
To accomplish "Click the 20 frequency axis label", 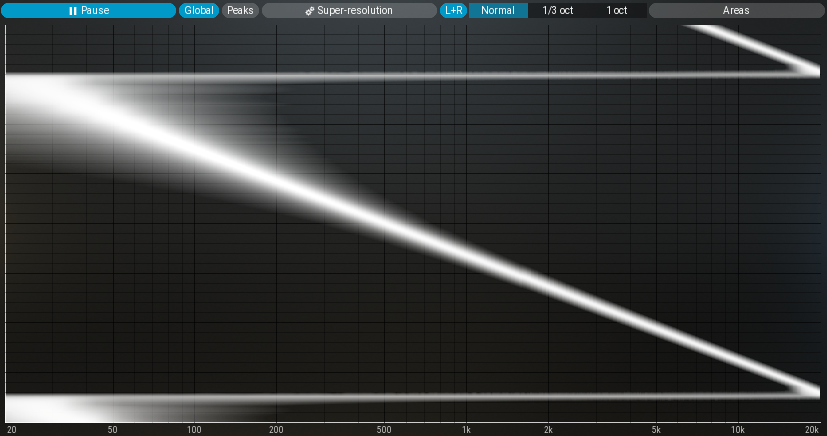I will 12,430.
